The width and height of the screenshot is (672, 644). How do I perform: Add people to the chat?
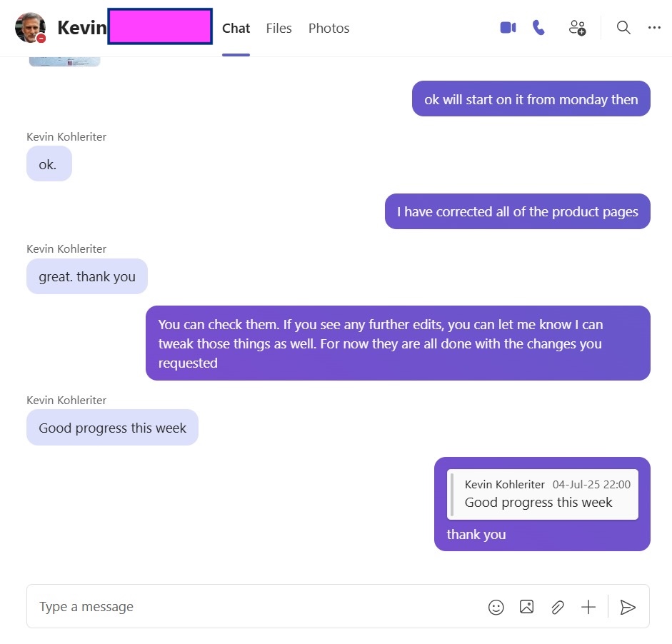pyautogui.click(x=577, y=28)
